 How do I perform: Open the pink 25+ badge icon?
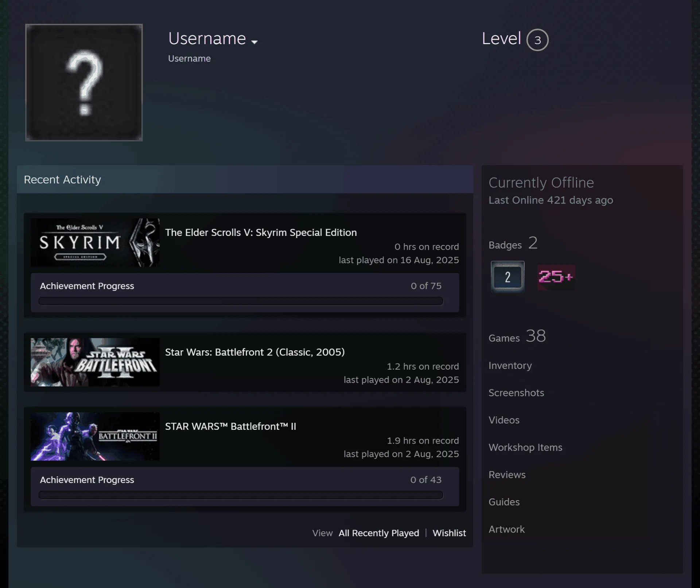pyautogui.click(x=556, y=277)
